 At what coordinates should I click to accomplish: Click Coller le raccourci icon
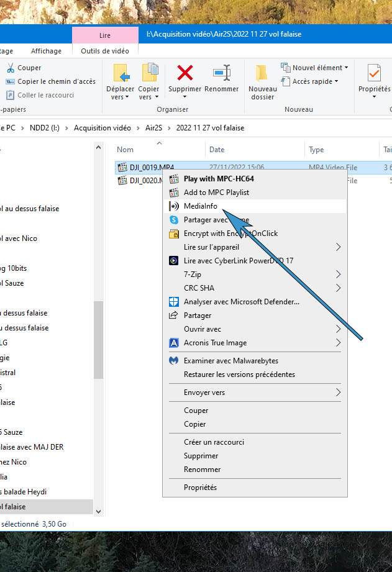pos(10,95)
